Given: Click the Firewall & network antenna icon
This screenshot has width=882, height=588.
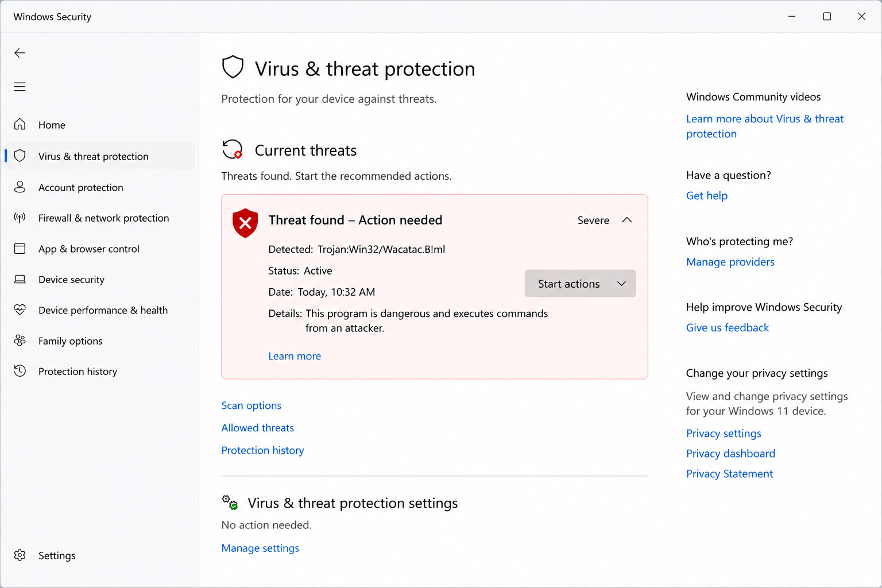Looking at the screenshot, I should point(20,218).
